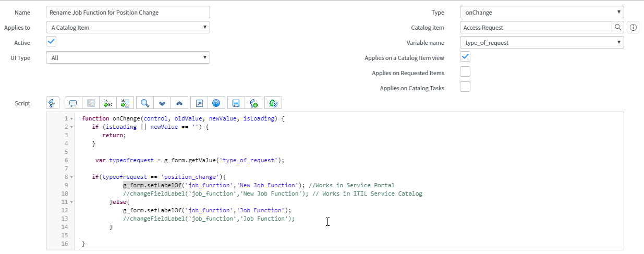
Task: Open script search with the magnifier icon
Action: coord(145,103)
